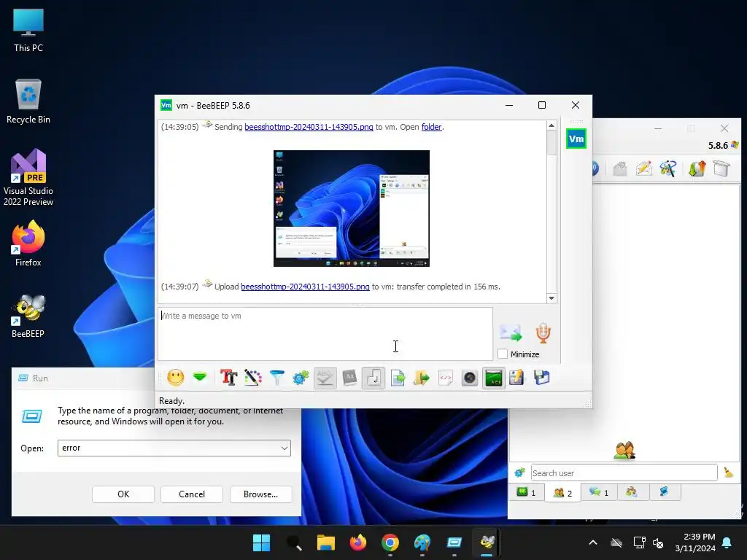
Task: Open the gear options beside Search user
Action: pyautogui.click(x=519, y=472)
